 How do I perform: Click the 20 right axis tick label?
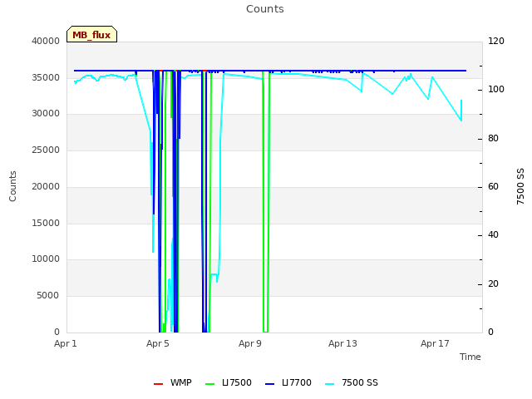coord(493,284)
